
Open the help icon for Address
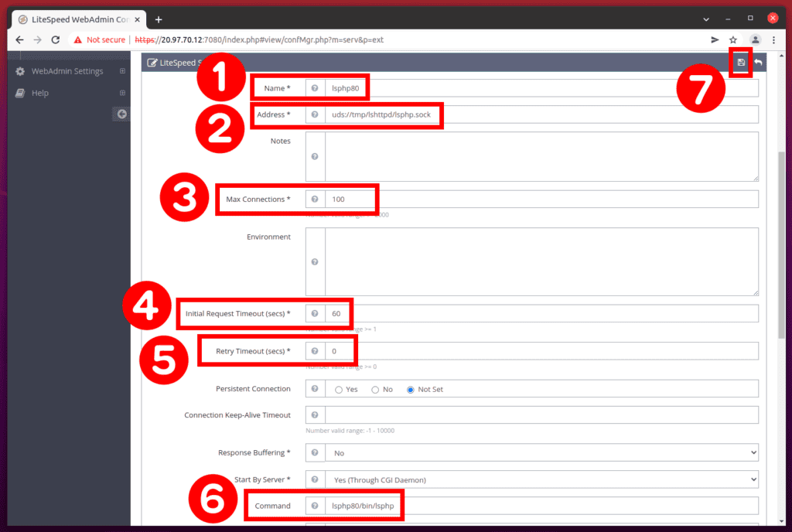(x=315, y=114)
